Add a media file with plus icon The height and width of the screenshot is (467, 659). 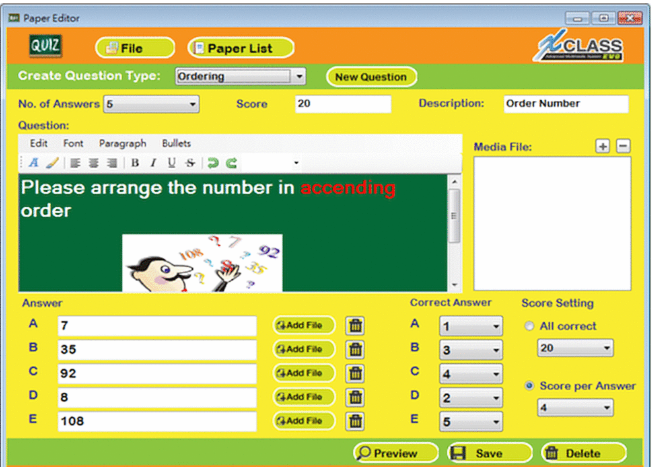point(603,146)
